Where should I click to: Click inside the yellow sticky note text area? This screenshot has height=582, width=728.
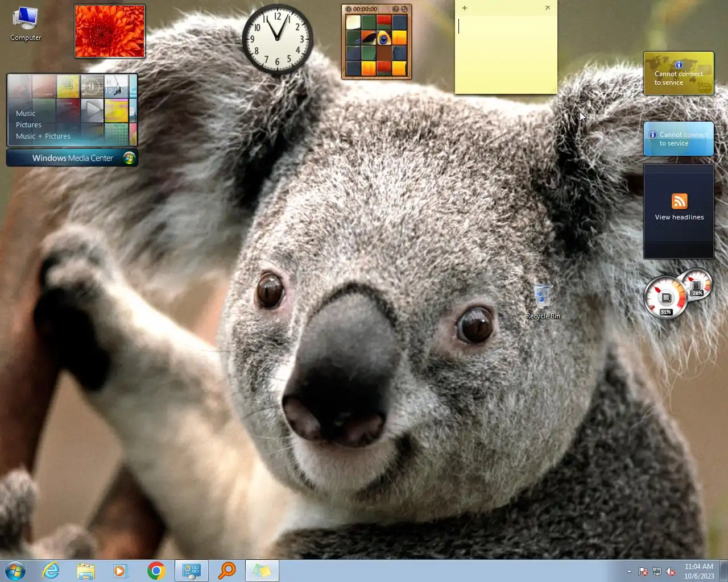pyautogui.click(x=506, y=53)
